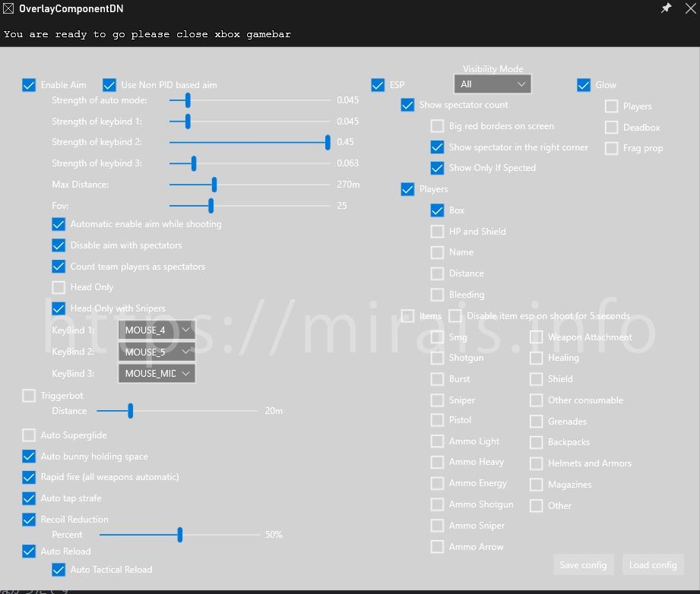Click the Max Distance slider handle
Viewport: 700px width, 594px height.
[x=214, y=185]
